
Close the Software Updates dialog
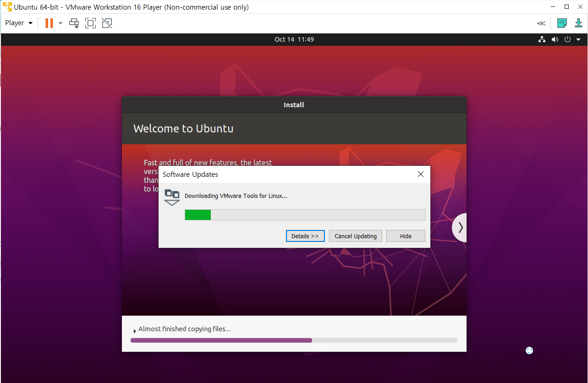click(x=421, y=174)
